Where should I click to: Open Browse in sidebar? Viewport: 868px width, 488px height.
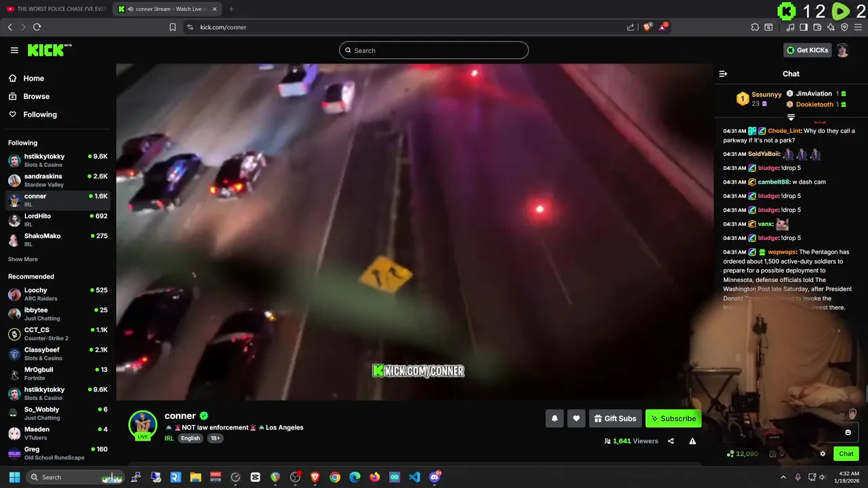tap(30, 96)
